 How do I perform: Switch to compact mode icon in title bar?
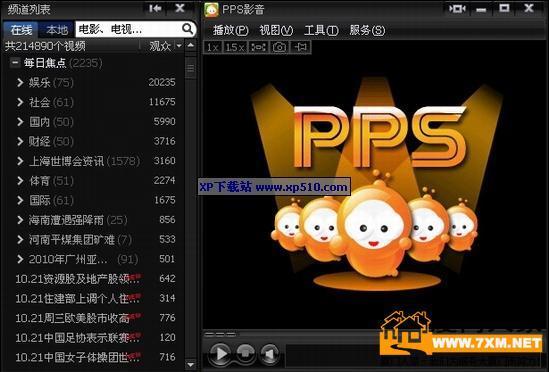click(x=457, y=8)
